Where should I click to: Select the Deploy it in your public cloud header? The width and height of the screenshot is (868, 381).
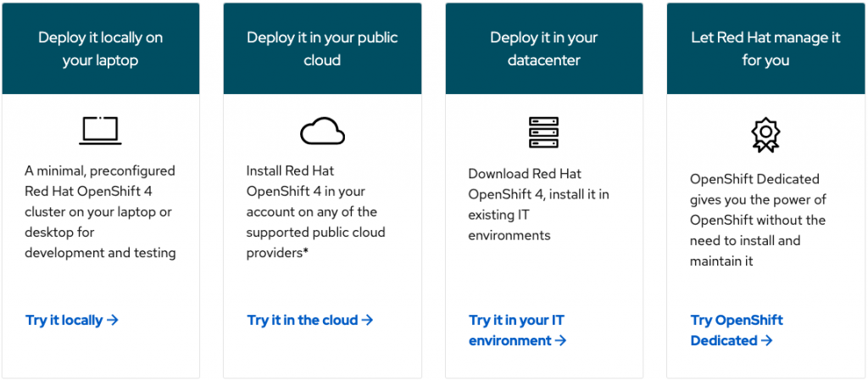322,48
